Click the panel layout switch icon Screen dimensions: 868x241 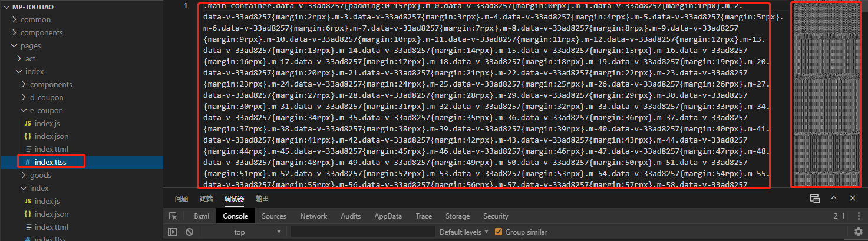click(814, 199)
